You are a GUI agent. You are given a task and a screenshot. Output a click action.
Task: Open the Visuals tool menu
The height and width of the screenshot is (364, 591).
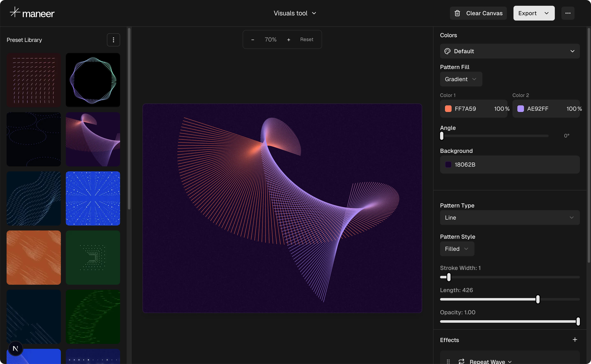point(295,13)
